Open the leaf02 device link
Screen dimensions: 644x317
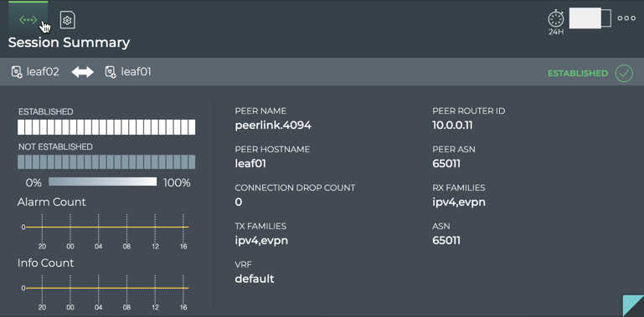point(43,72)
